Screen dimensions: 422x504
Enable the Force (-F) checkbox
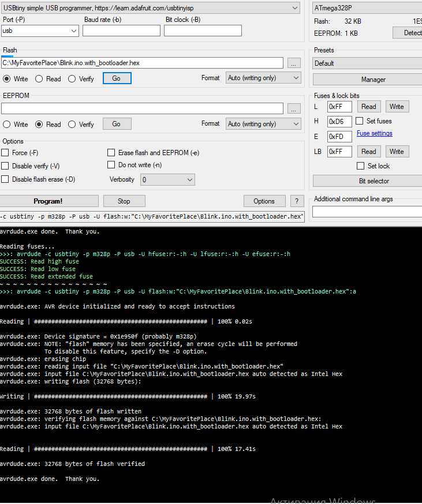tap(5, 153)
